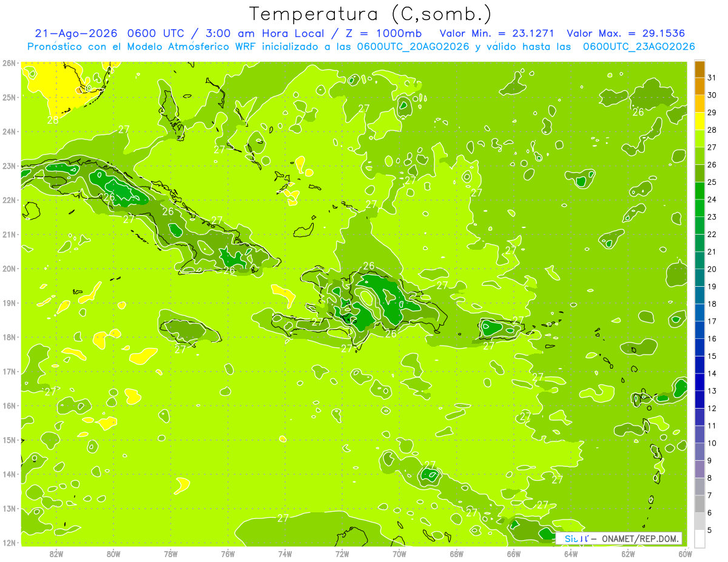728x562 pixels.
Task: Click colorbar tick value 31
Action: point(712,78)
